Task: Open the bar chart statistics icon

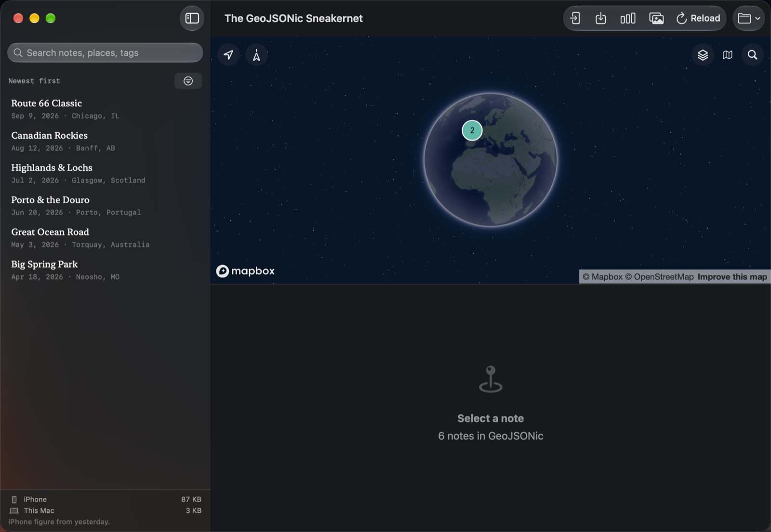Action: (x=627, y=18)
